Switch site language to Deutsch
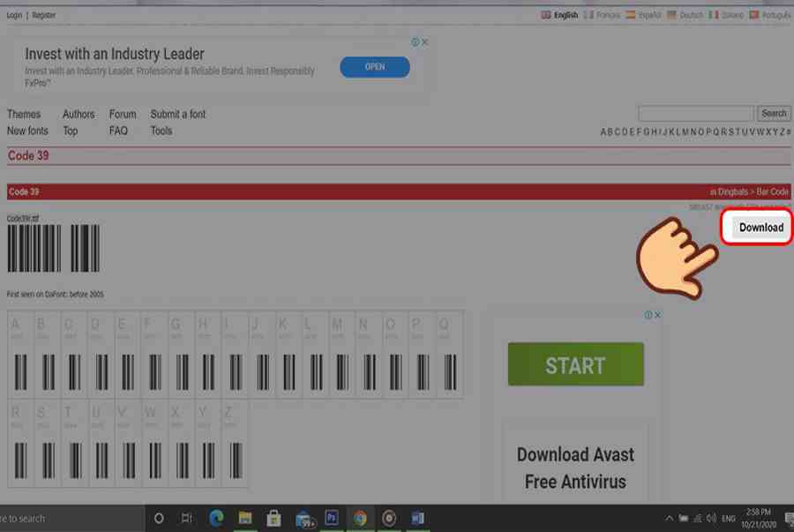 click(x=685, y=15)
